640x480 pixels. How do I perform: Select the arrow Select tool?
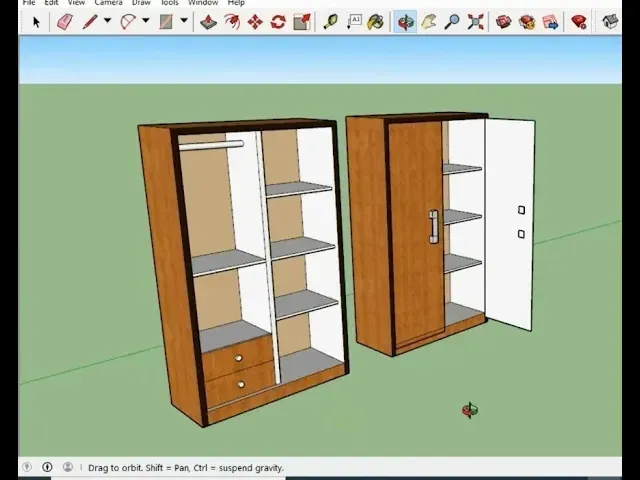click(36, 21)
